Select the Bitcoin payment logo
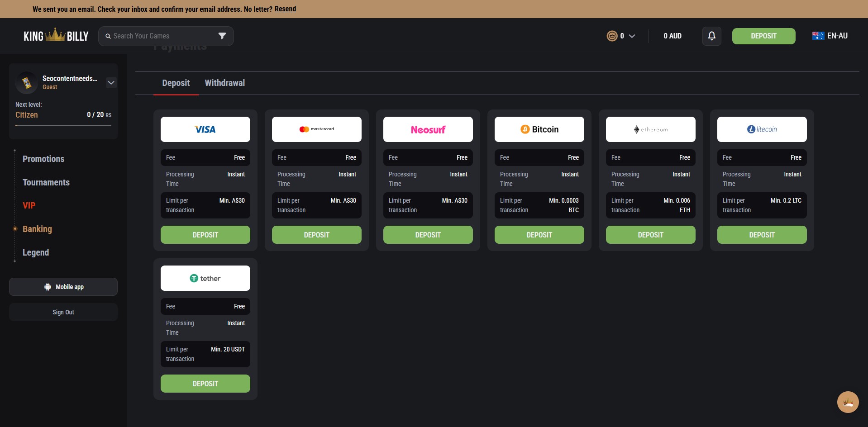The image size is (868, 427). coord(539,129)
